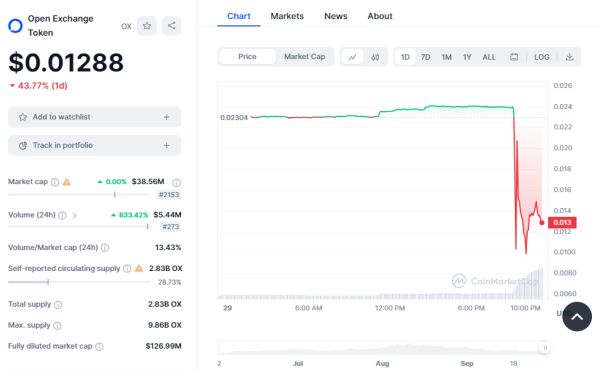Open Total supply info icon
The image size is (600, 372).
(x=58, y=305)
